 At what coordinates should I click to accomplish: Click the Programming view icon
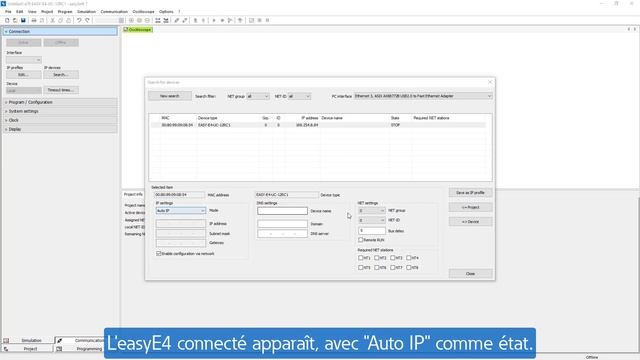point(59,349)
